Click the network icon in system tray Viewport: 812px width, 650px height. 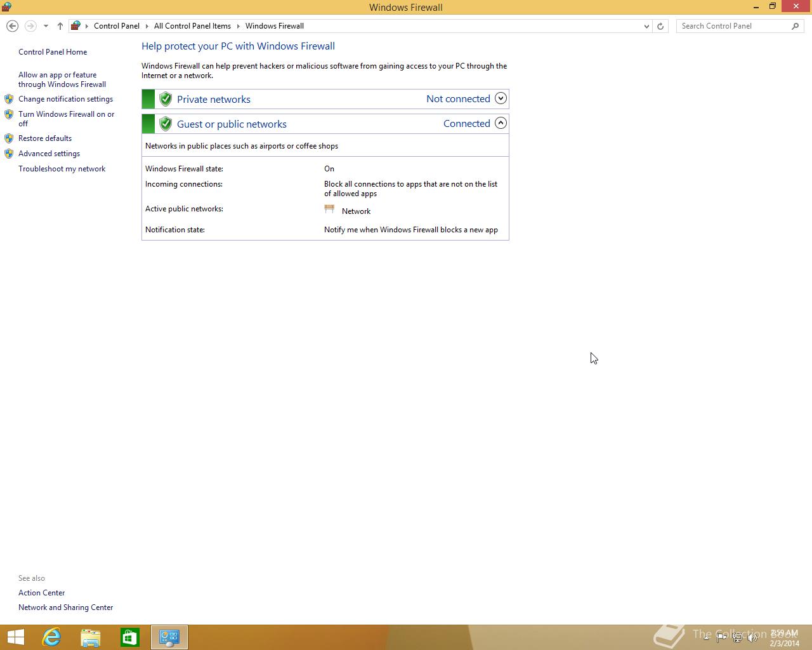[x=737, y=638]
